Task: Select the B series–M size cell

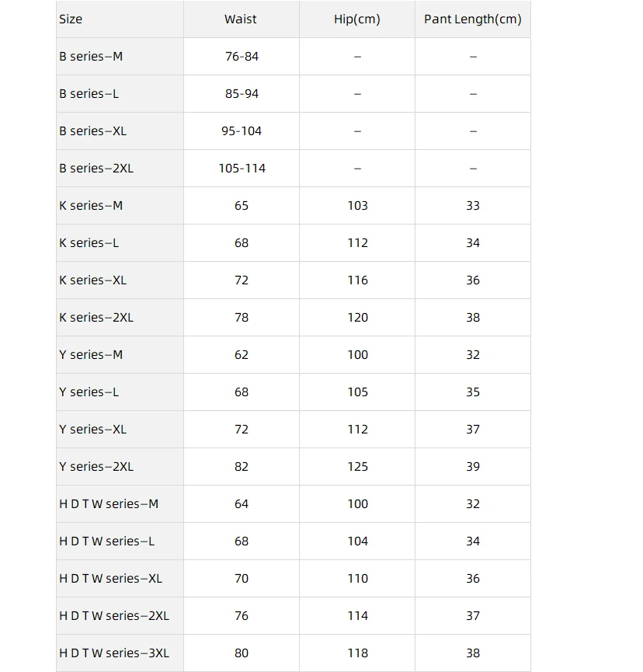Action: (x=91, y=57)
